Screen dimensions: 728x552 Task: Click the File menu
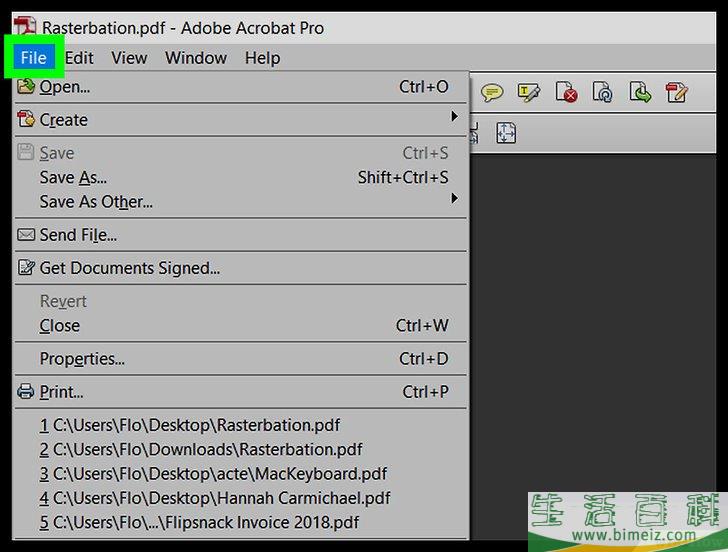(33, 58)
